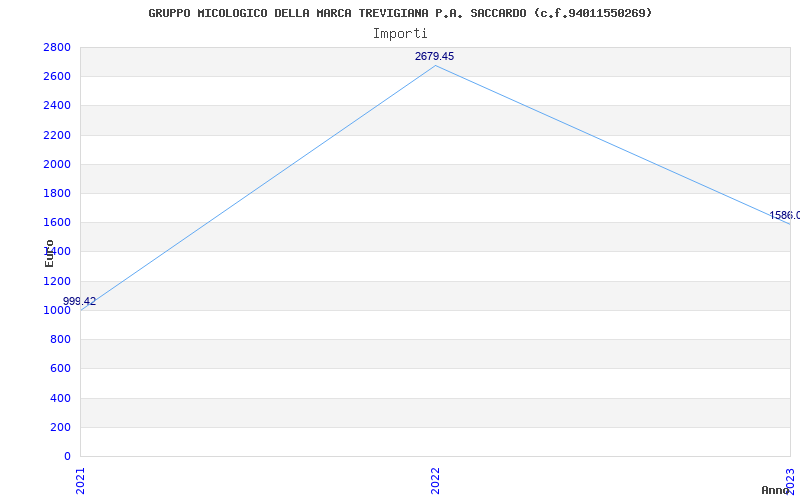
Task: Click the 2400 y-axis value
Action: (x=57, y=106)
